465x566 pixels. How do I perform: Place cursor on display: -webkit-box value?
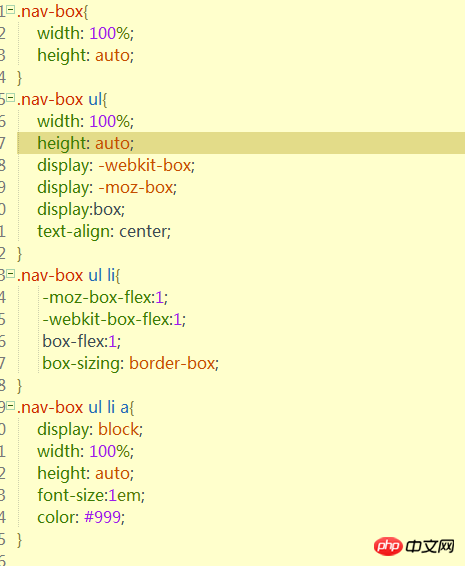click(147, 165)
